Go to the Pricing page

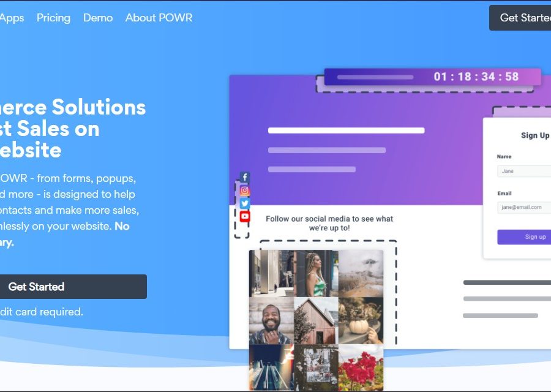click(53, 18)
